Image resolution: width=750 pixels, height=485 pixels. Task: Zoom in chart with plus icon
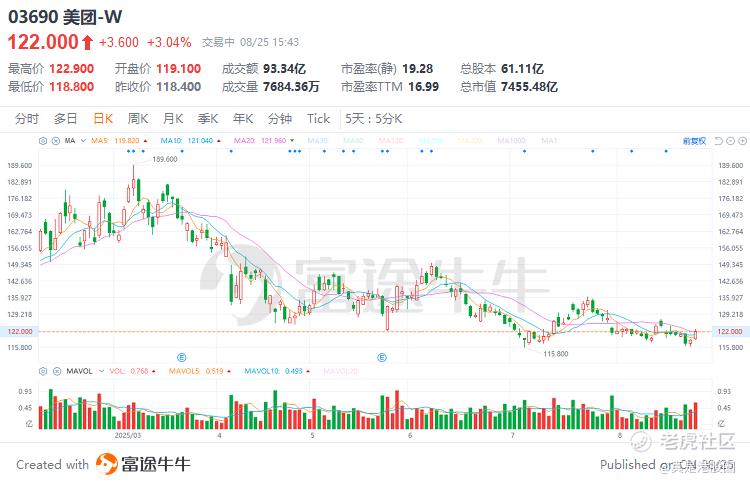pos(742,141)
